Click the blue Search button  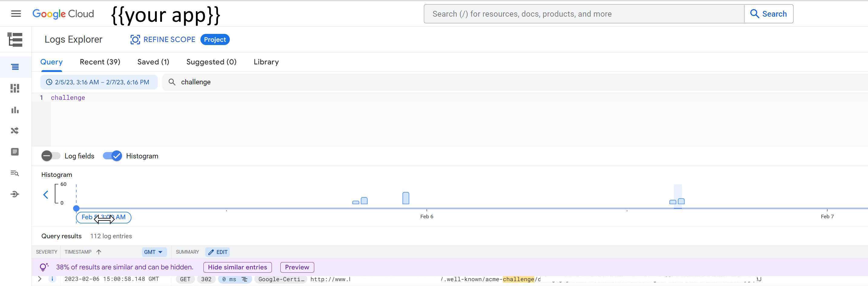(x=769, y=14)
